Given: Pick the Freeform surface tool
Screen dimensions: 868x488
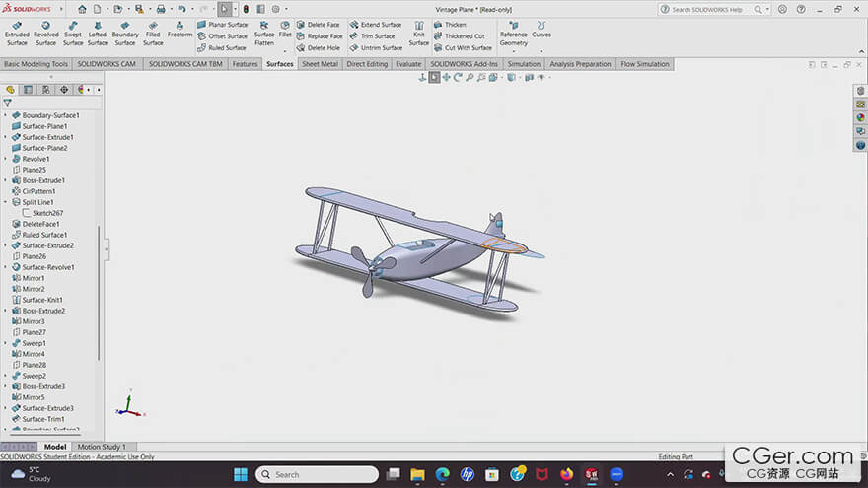Looking at the screenshot, I should coord(180,30).
